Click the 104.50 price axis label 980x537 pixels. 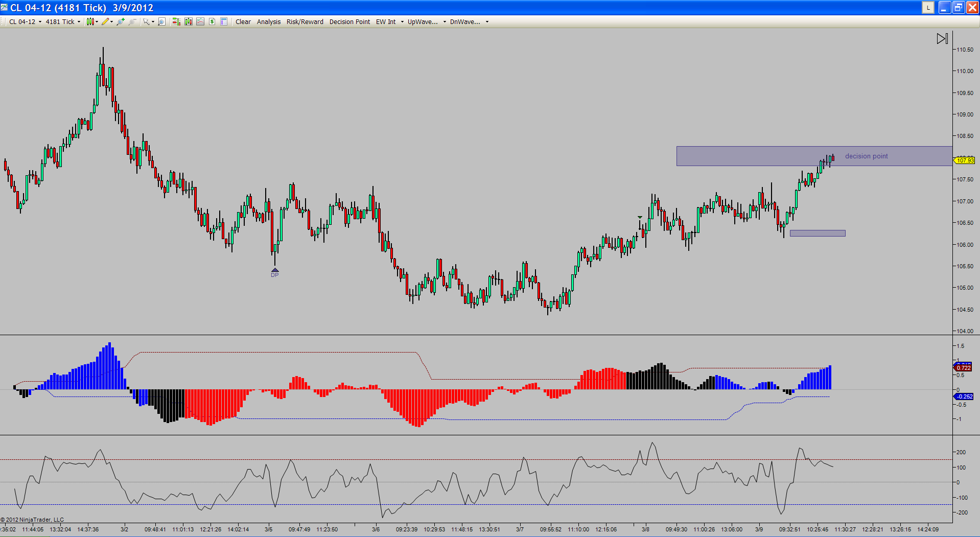tap(965, 310)
